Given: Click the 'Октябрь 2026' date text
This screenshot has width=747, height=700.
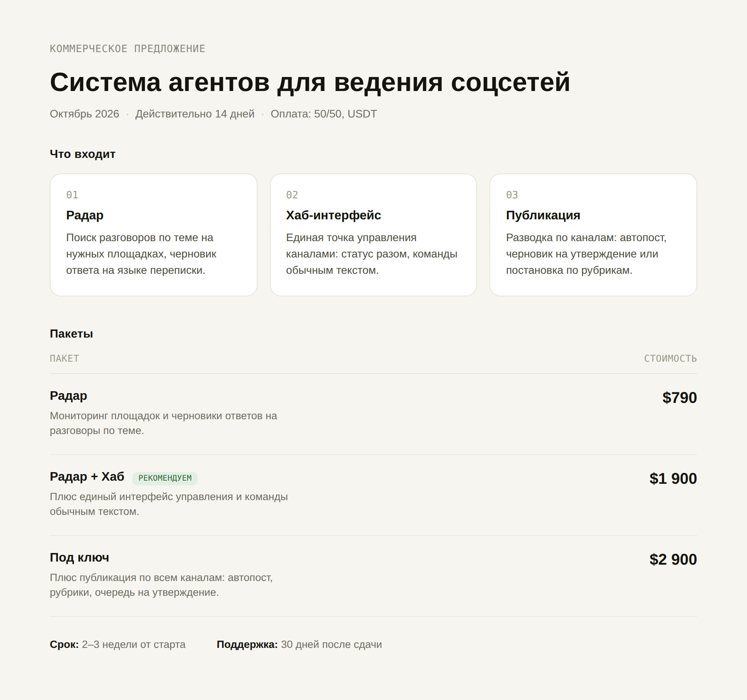Looking at the screenshot, I should (x=84, y=114).
